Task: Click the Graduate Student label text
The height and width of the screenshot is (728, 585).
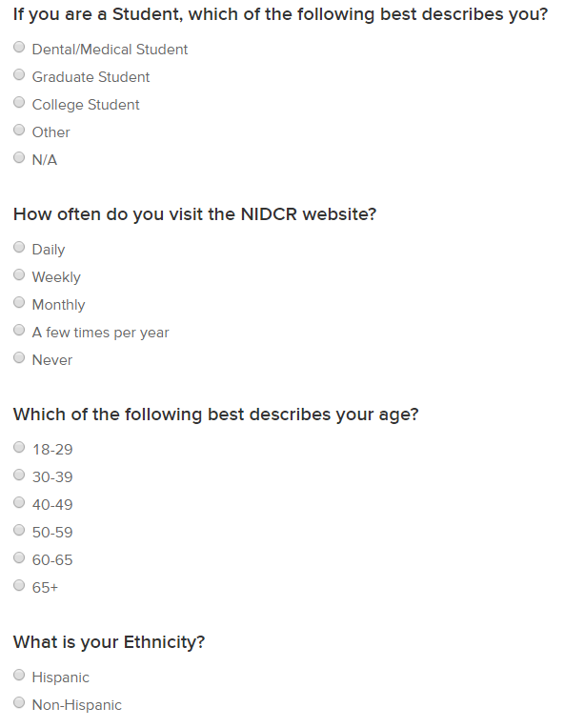Action: (91, 77)
